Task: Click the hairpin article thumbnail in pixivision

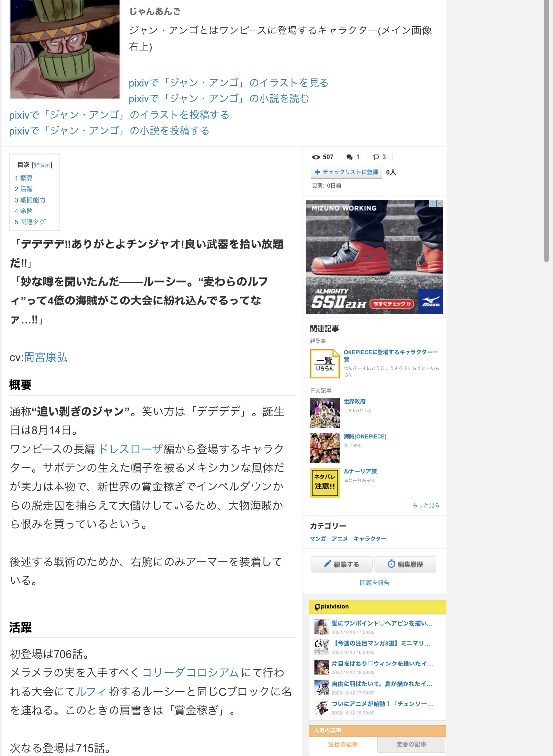Action: (x=321, y=627)
